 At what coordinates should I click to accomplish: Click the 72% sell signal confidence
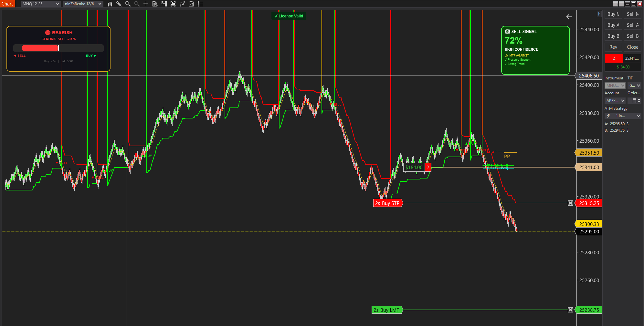513,41
